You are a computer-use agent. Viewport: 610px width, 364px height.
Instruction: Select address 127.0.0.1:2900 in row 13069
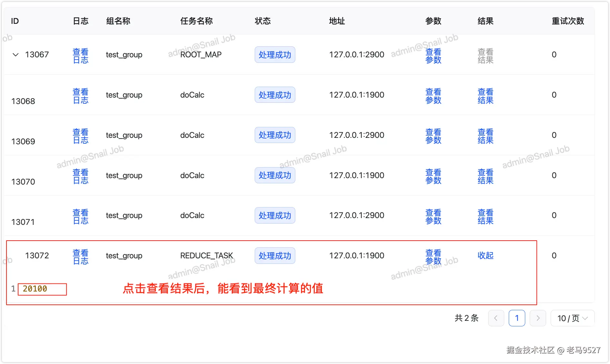[x=357, y=135]
